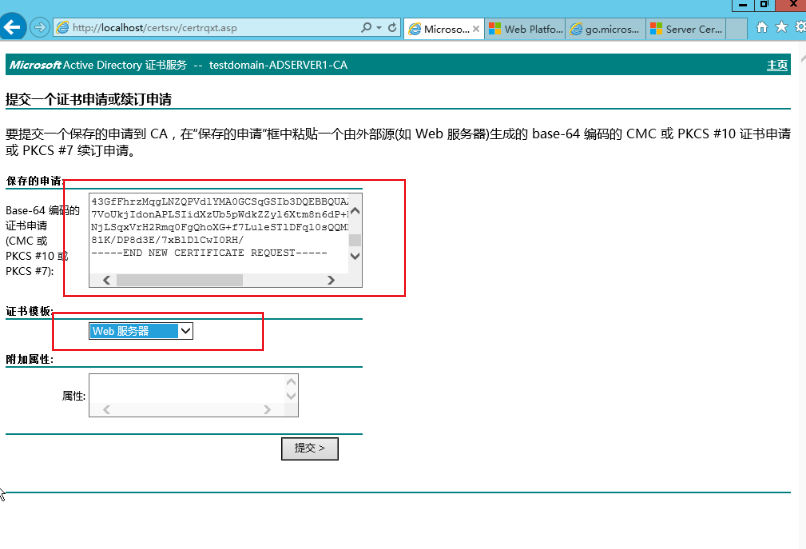Image resolution: width=806 pixels, height=549 pixels.
Task: Click the END NEW CERTIFICATE REQUEST line
Action: pos(209,253)
